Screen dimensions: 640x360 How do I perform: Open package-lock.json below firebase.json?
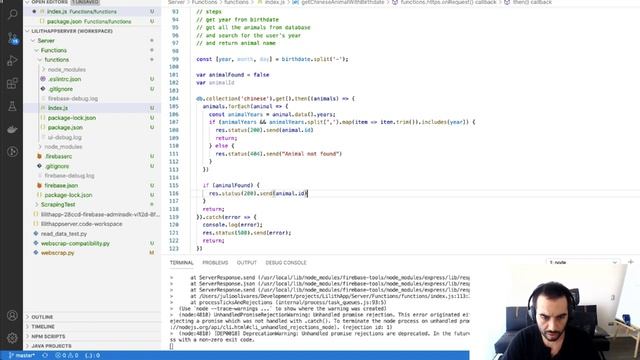point(68,195)
